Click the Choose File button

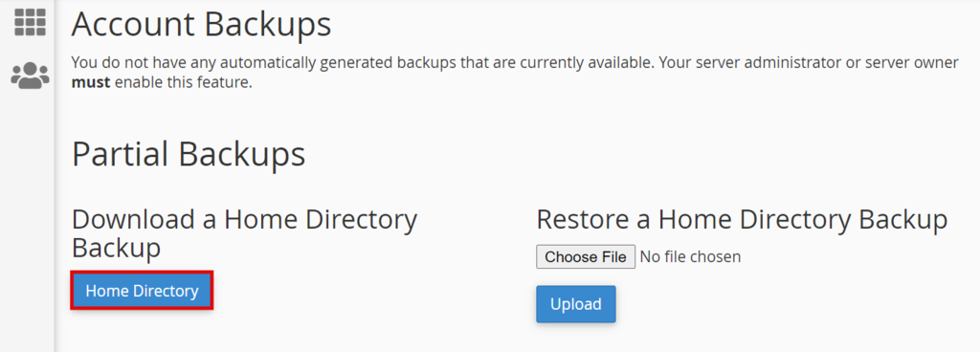point(586,256)
